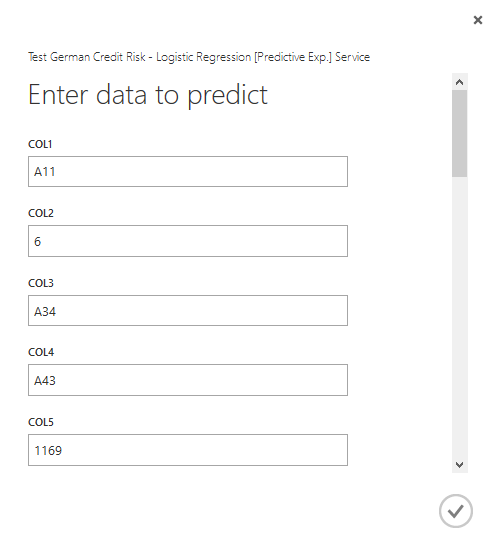The width and height of the screenshot is (498, 552).
Task: Click the Test German Credit Risk service title
Action: (199, 57)
